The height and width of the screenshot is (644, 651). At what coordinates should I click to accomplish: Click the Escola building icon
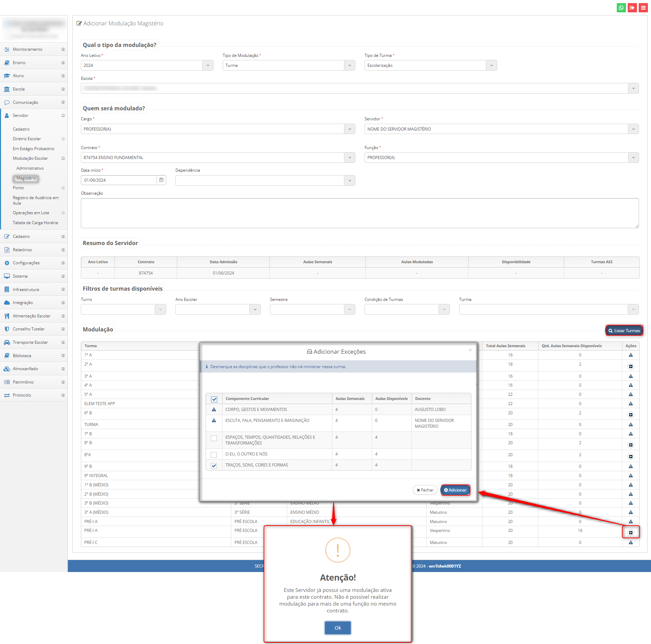pyautogui.click(x=7, y=89)
